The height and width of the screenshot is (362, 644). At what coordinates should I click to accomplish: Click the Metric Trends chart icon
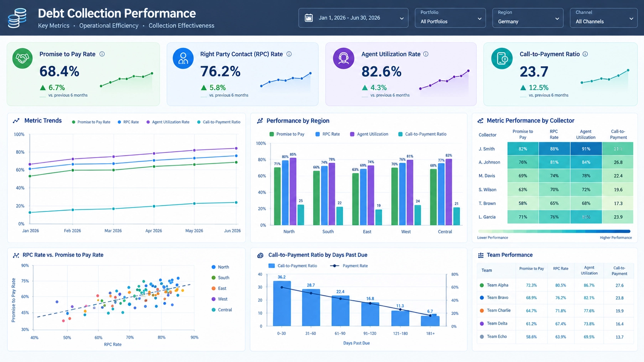click(x=16, y=121)
